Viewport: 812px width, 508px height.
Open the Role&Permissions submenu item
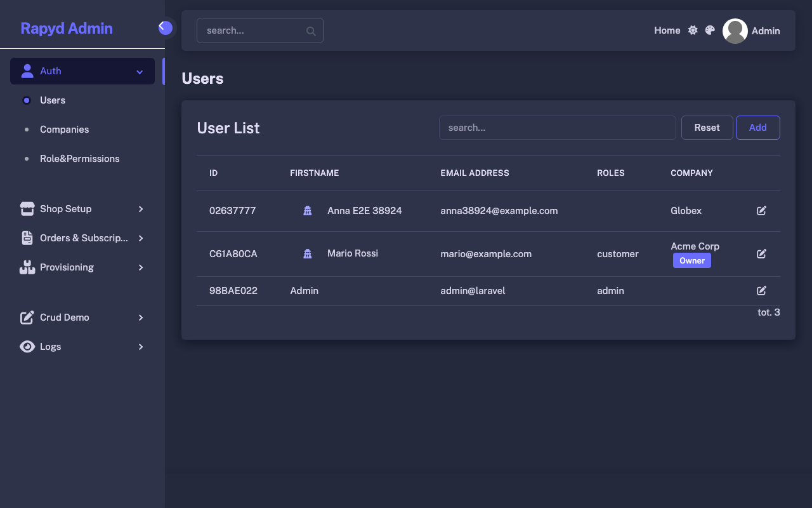[82, 159]
